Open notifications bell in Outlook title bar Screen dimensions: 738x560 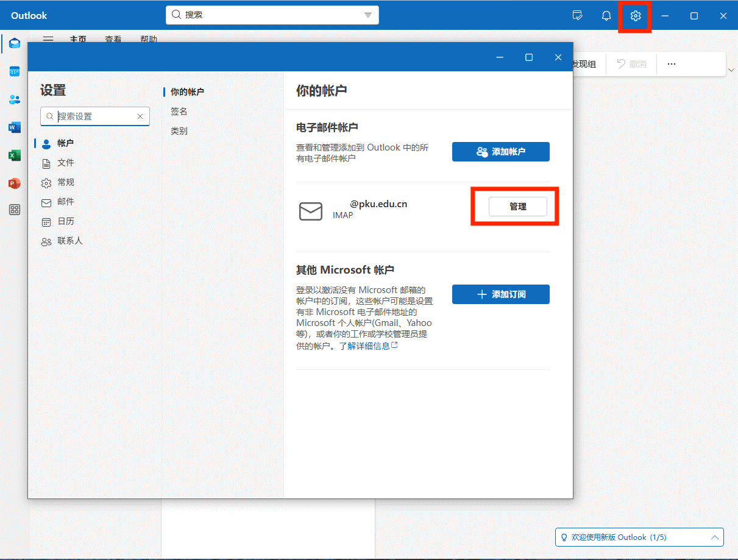(x=606, y=16)
